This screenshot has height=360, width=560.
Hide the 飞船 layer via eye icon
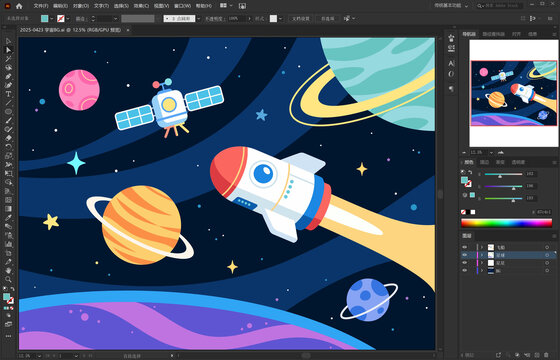(465, 247)
